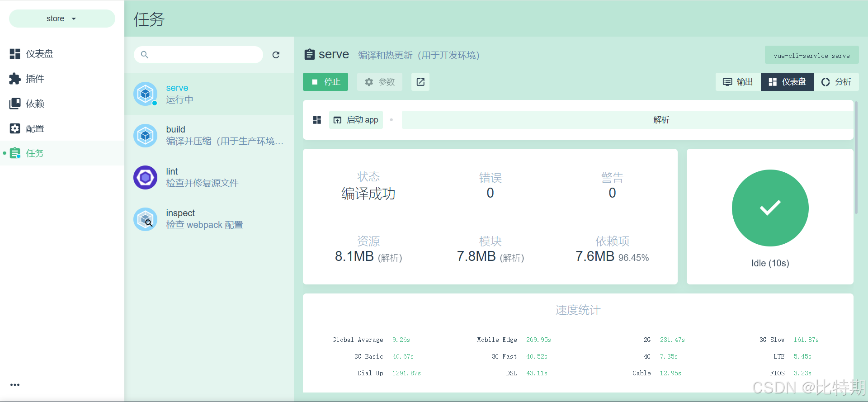The height and width of the screenshot is (402, 868).
Task: Click the vue-cli-service serve command label
Action: tap(811, 55)
